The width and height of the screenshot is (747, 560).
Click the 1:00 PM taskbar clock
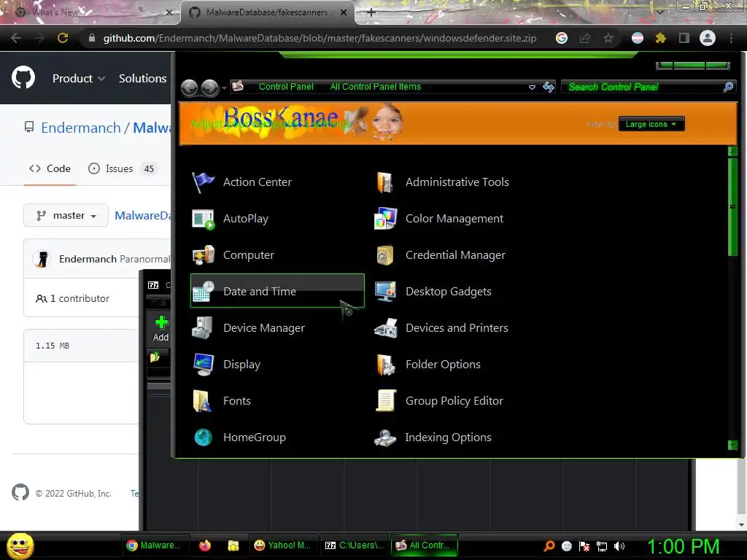683,546
